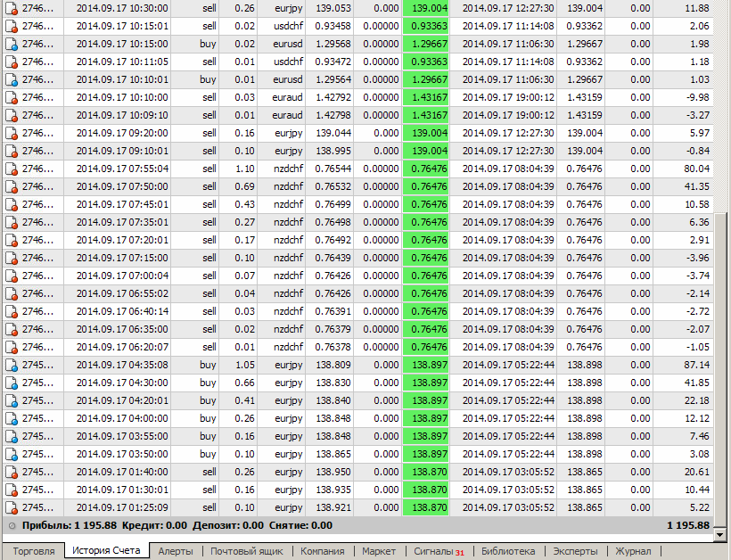Image resolution: width=731 pixels, height=560 pixels.
Task: Select the buy icon of the 04:35:08 eurjpy order
Action: click(x=12, y=365)
